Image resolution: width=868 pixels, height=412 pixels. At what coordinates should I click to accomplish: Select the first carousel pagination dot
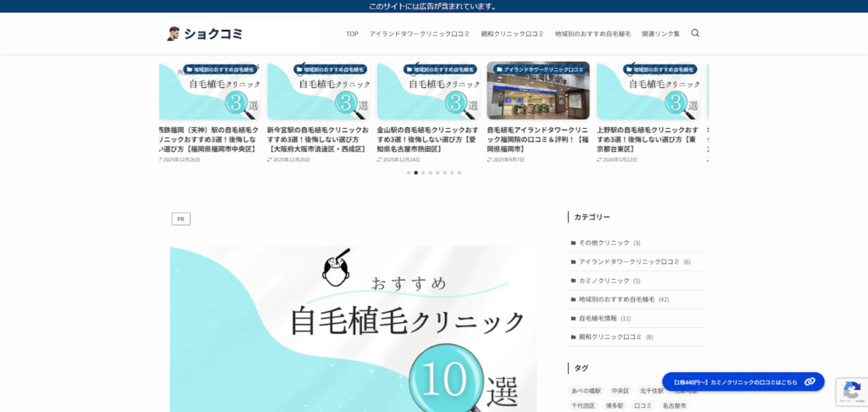click(409, 173)
